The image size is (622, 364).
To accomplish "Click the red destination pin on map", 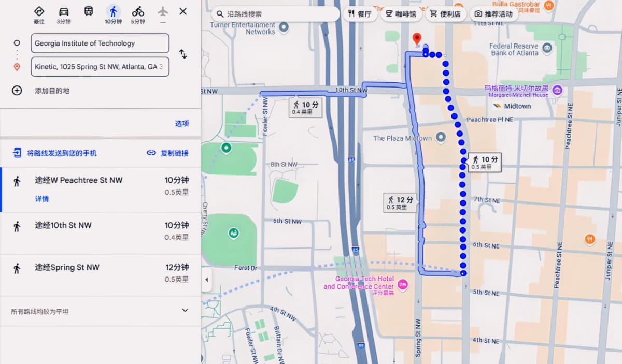I will click(416, 39).
